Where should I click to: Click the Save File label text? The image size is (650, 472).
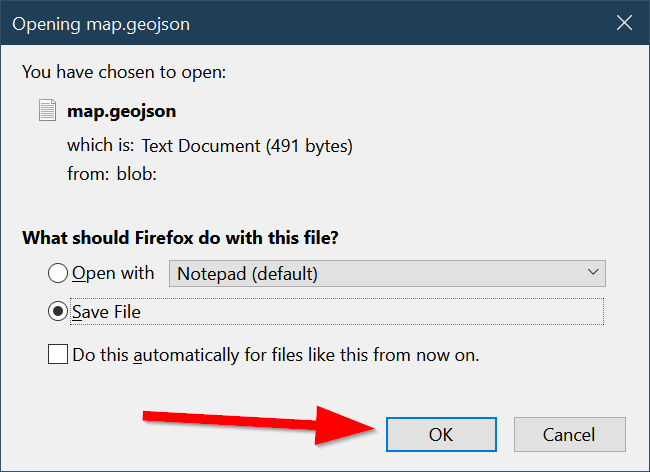coord(106,312)
